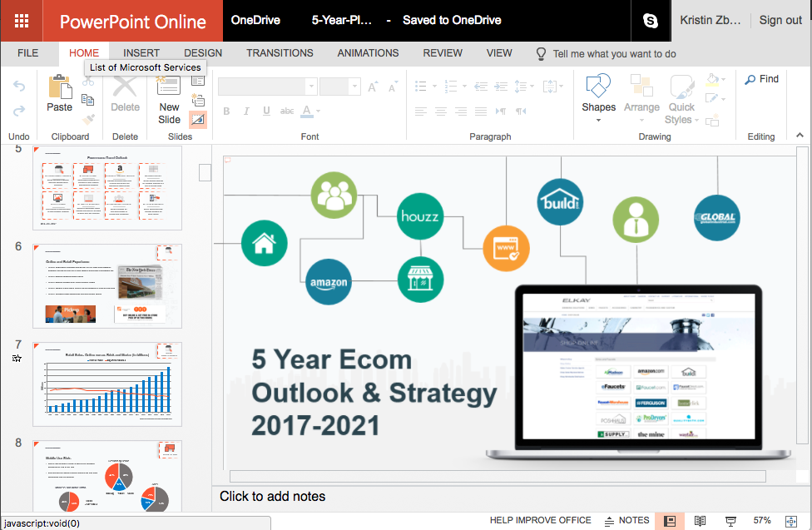Screen dimensions: 812x530
Task: Justify the paragraph text
Action: coord(481,111)
